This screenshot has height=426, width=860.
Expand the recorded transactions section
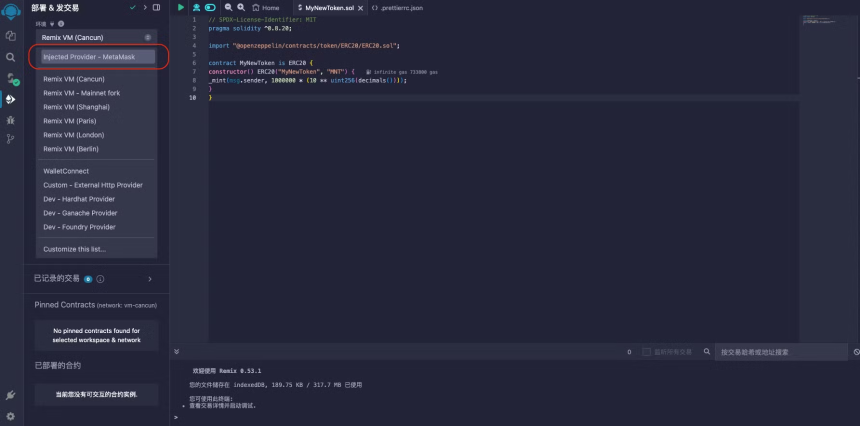pos(150,279)
